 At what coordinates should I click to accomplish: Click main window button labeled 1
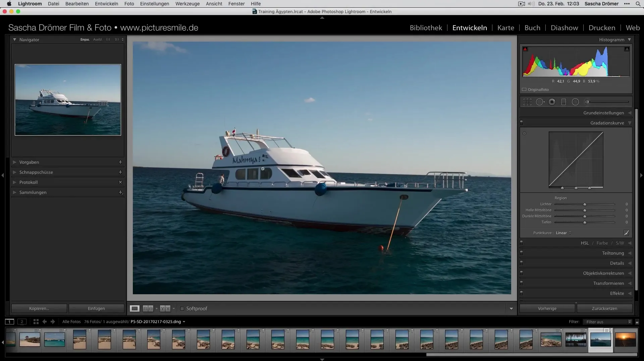pyautogui.click(x=10, y=322)
